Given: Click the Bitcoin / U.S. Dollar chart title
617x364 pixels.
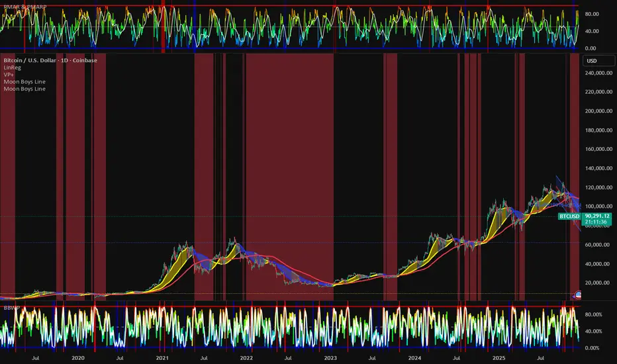Looking at the screenshot, I should (50, 60).
